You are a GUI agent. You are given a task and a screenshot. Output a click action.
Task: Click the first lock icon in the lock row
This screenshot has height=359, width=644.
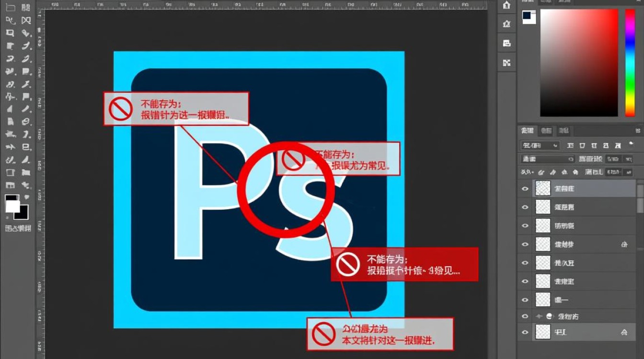point(541,172)
